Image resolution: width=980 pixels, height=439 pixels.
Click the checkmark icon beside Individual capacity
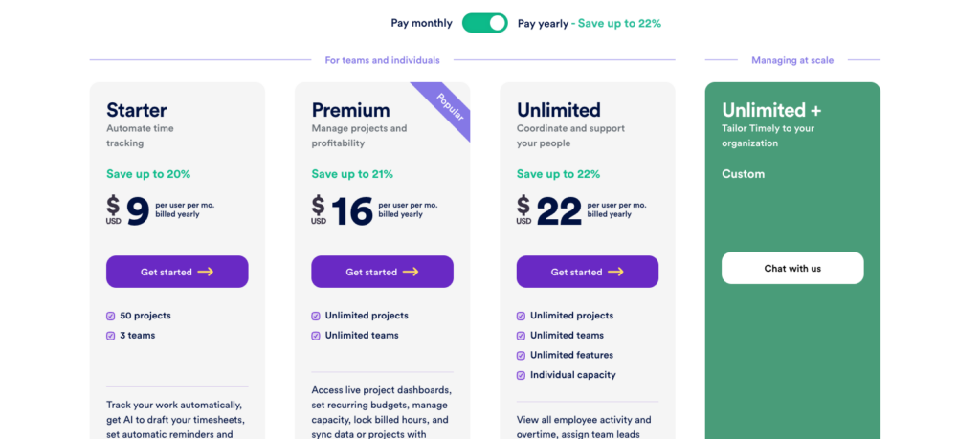(522, 375)
